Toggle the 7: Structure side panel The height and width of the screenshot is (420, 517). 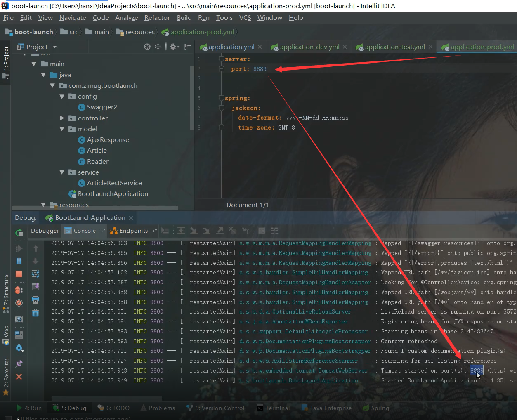[x=6, y=294]
